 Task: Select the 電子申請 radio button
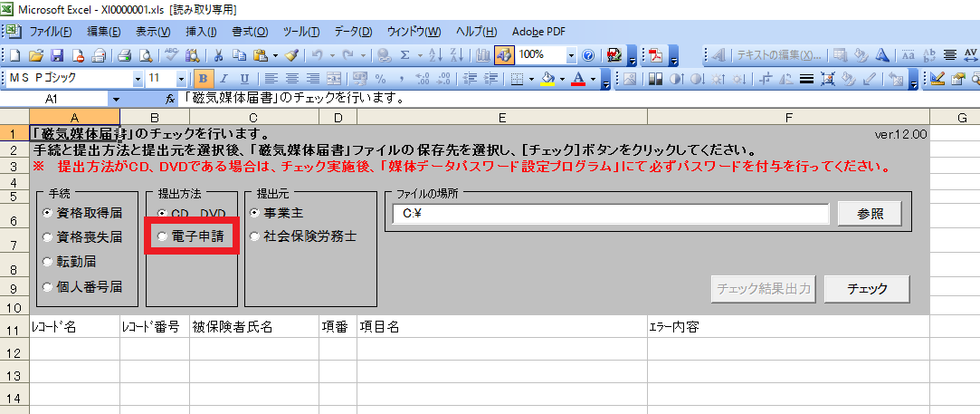click(x=163, y=236)
